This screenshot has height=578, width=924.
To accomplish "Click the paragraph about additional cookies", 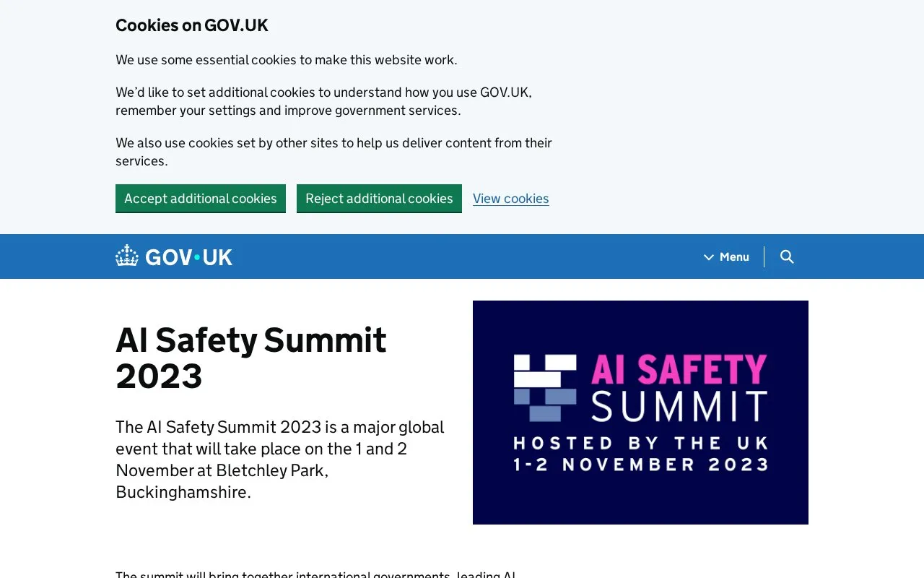I will [324, 101].
